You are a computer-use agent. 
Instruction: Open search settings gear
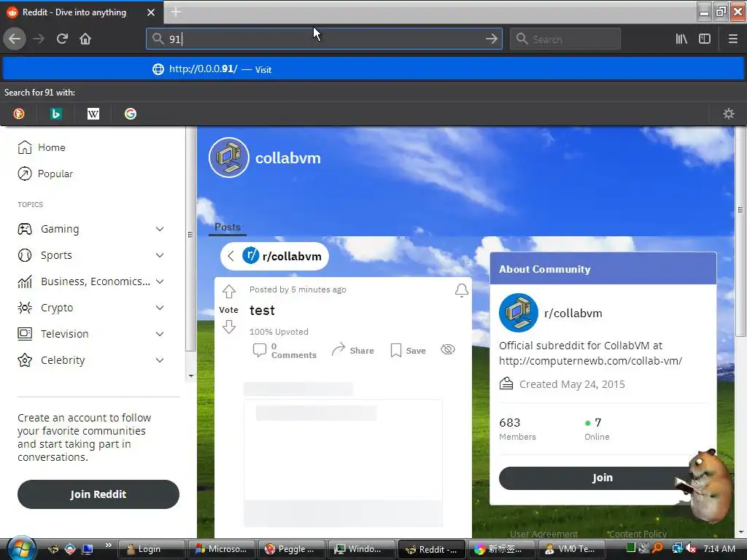pyautogui.click(x=729, y=113)
